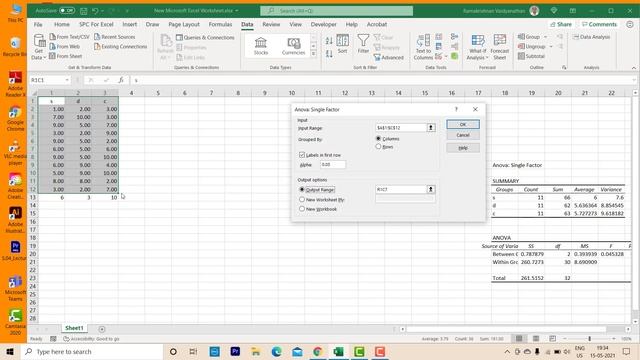The width and height of the screenshot is (640, 360).
Task: Open Outline group dialog launcher
Action: point(564,67)
